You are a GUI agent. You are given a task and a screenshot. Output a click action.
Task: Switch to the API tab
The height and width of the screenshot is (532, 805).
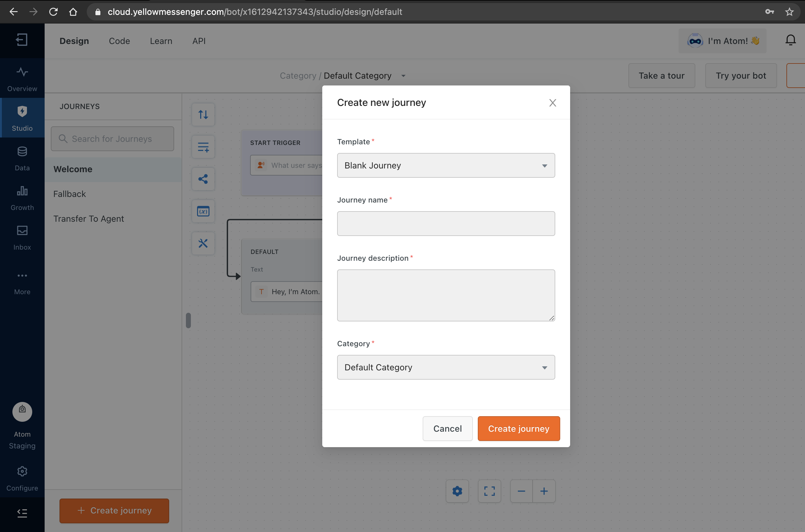coord(199,41)
